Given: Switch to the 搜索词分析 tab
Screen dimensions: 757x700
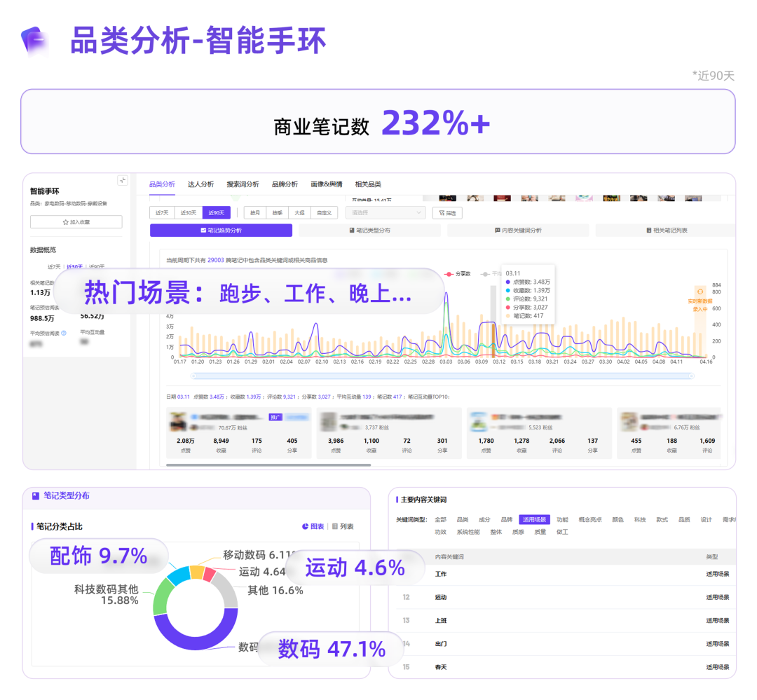Looking at the screenshot, I should coord(243,184).
